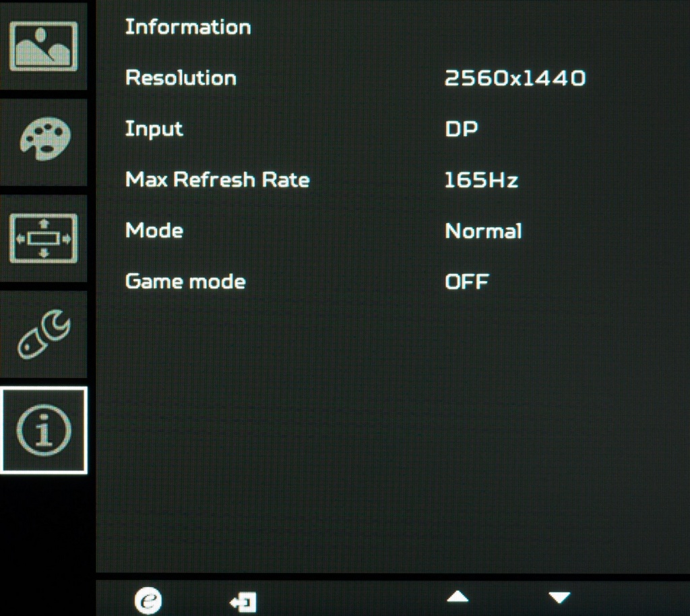Click the 165Hz refresh rate value
This screenshot has height=616, width=690.
pos(481,180)
